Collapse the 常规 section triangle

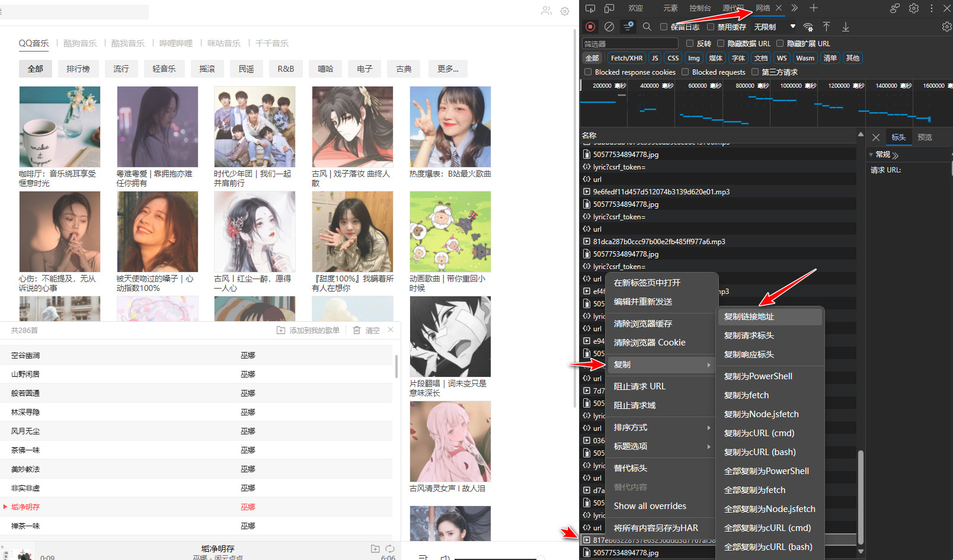[x=871, y=155]
